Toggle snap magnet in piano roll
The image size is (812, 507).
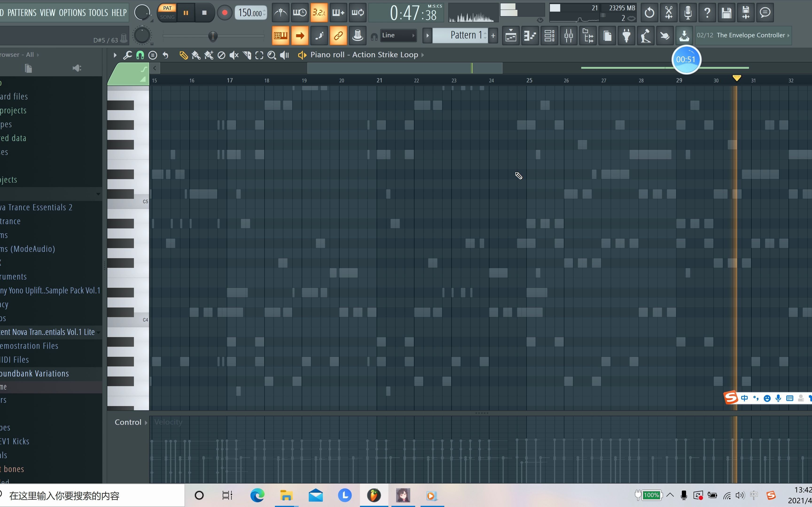point(140,55)
